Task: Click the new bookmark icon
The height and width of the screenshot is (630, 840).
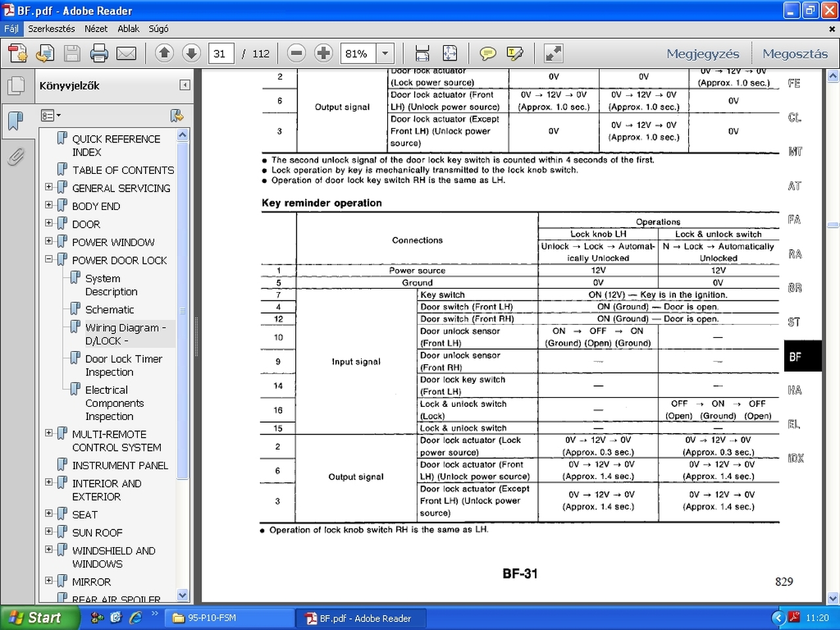Action: (x=177, y=115)
